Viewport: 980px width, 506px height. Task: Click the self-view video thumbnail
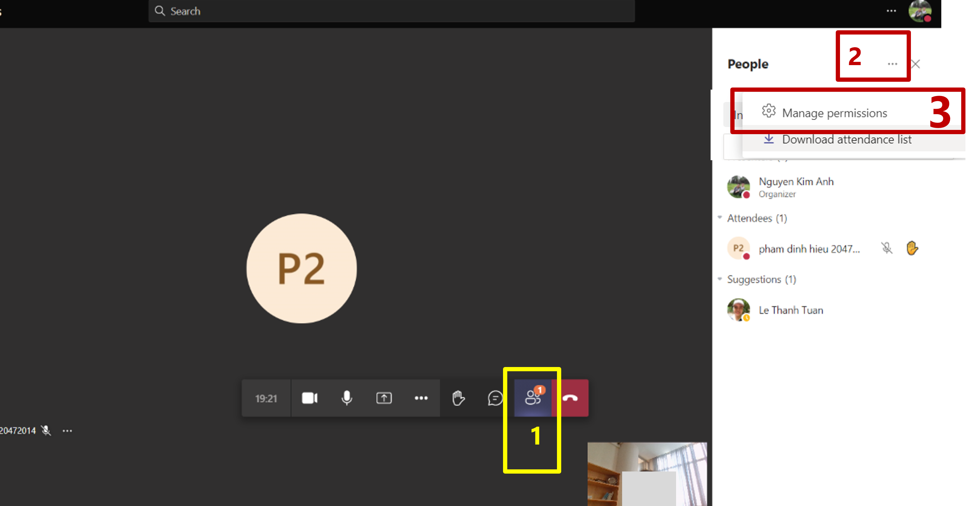pyautogui.click(x=647, y=474)
